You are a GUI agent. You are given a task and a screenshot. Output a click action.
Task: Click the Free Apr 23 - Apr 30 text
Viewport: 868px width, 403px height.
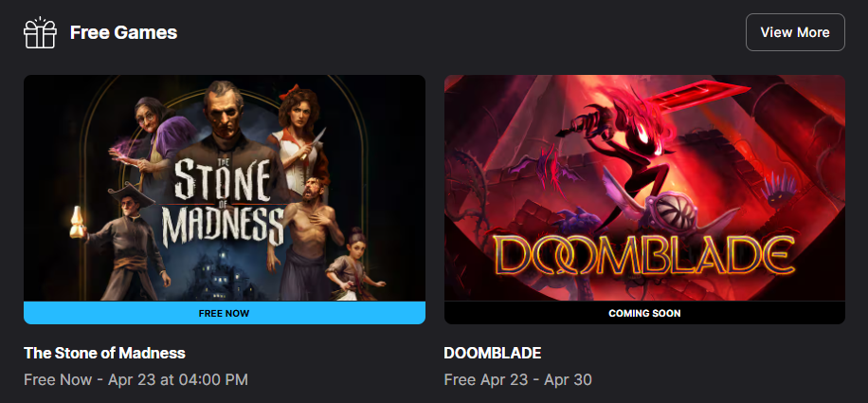tap(517, 379)
